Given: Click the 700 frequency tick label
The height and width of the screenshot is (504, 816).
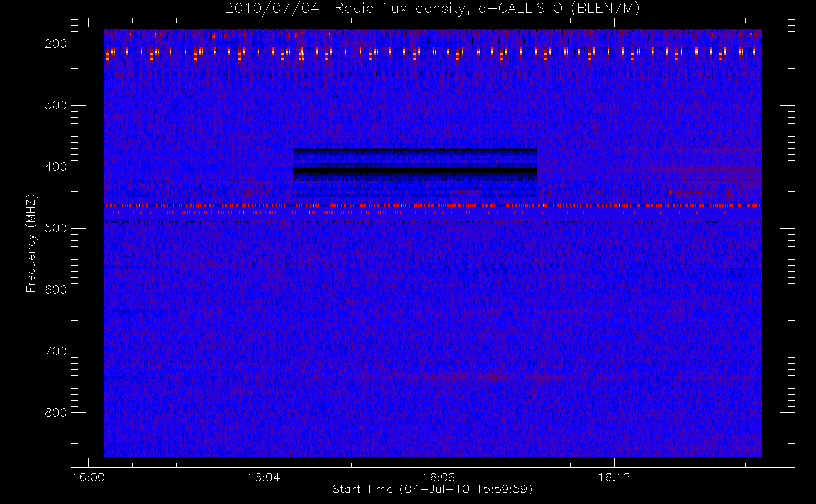Looking at the screenshot, I should [x=55, y=351].
